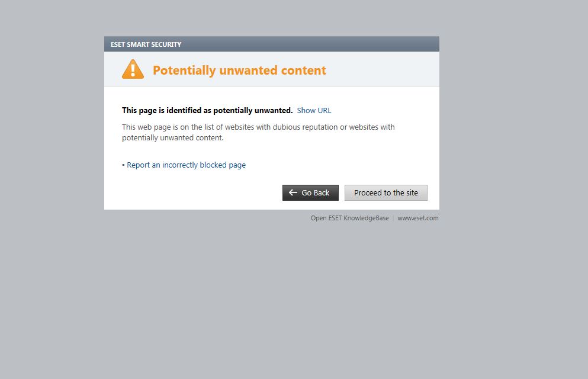Click the Potentially unwanted content heading

[239, 70]
